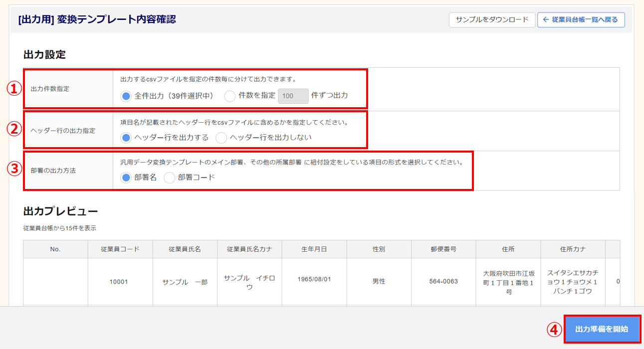
Task: Click the 従業員台帳から15件を表示 caption
Action: coord(60,228)
